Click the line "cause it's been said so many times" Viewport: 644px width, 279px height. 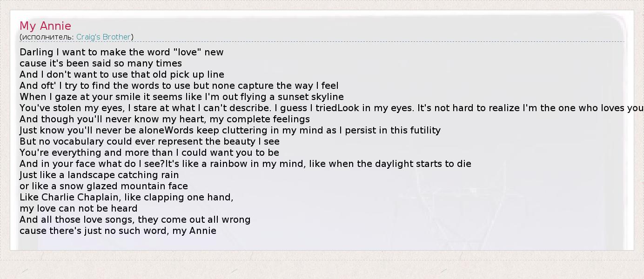pyautogui.click(x=101, y=63)
